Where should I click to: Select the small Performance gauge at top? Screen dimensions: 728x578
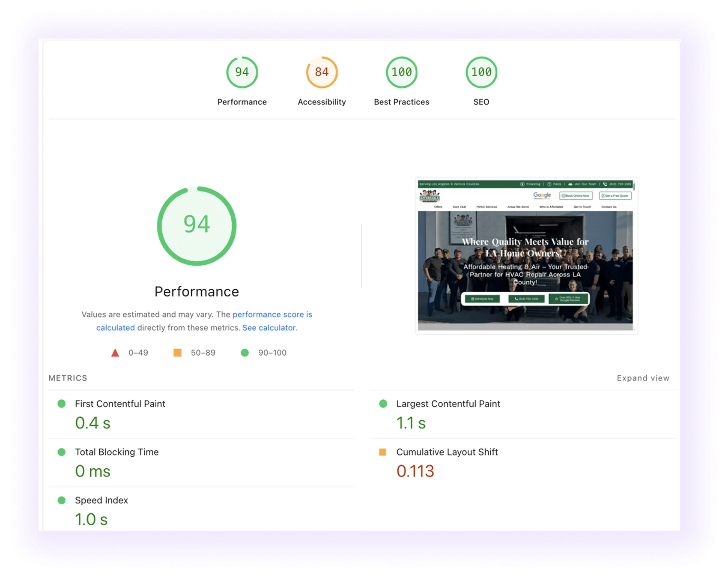tap(242, 72)
